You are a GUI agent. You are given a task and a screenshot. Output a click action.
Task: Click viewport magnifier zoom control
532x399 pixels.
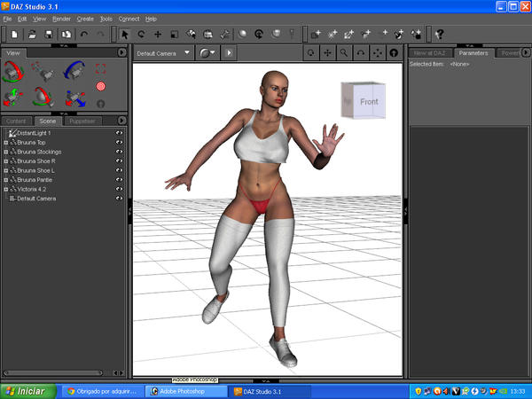[344, 53]
